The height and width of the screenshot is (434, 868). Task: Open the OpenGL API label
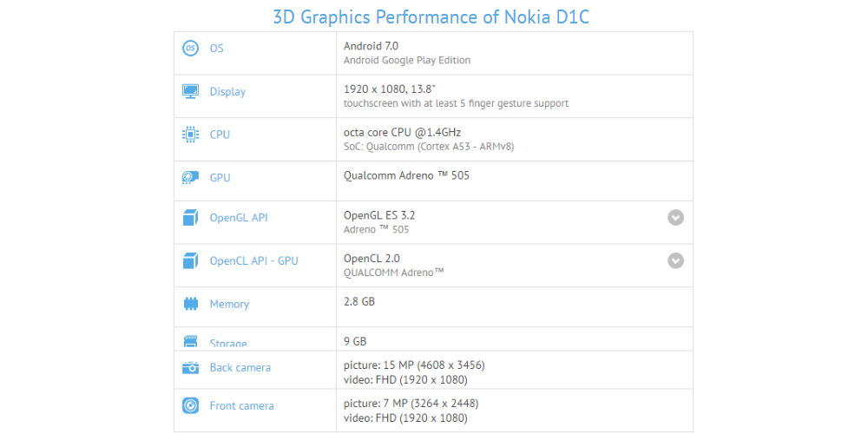point(239,218)
